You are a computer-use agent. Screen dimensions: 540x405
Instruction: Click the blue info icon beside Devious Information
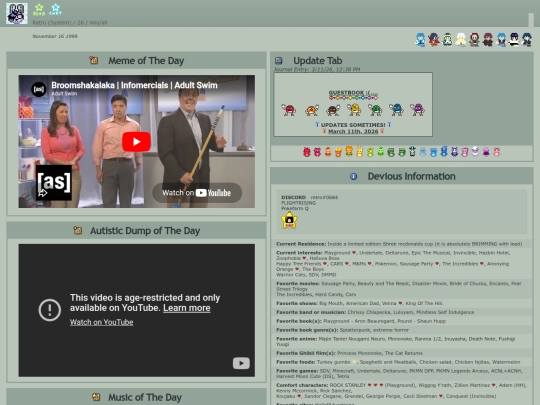click(353, 176)
